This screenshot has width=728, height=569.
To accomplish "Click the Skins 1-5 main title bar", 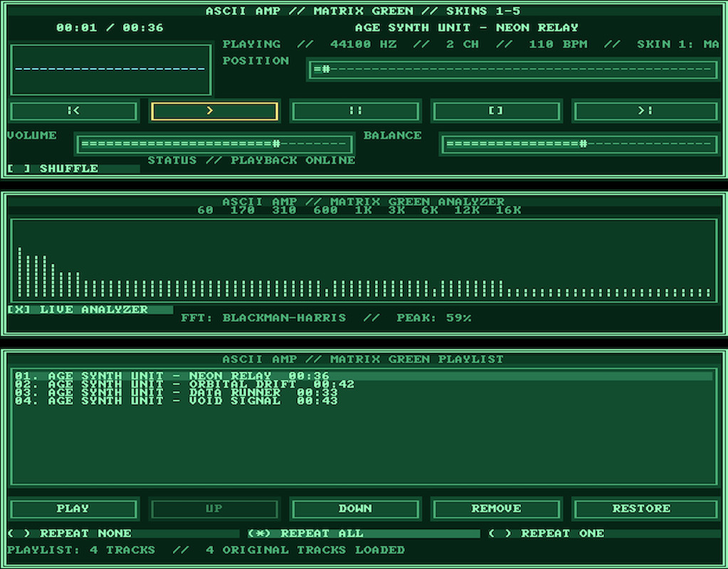I will [x=364, y=11].
